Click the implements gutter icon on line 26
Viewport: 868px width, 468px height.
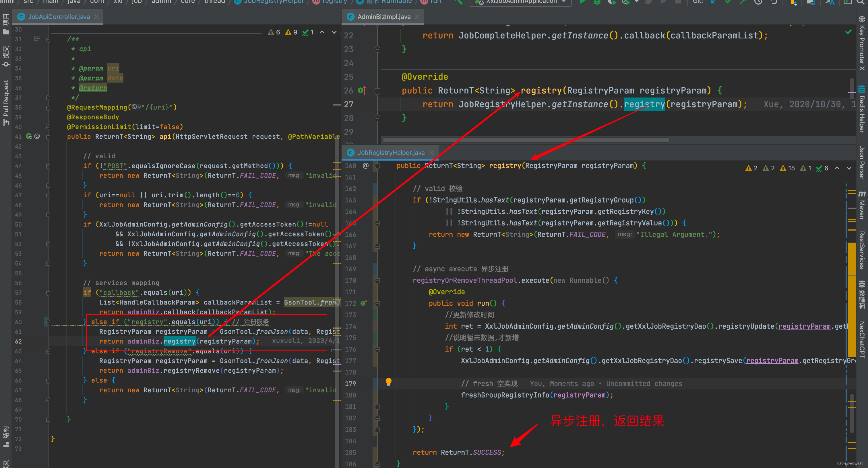pos(362,90)
